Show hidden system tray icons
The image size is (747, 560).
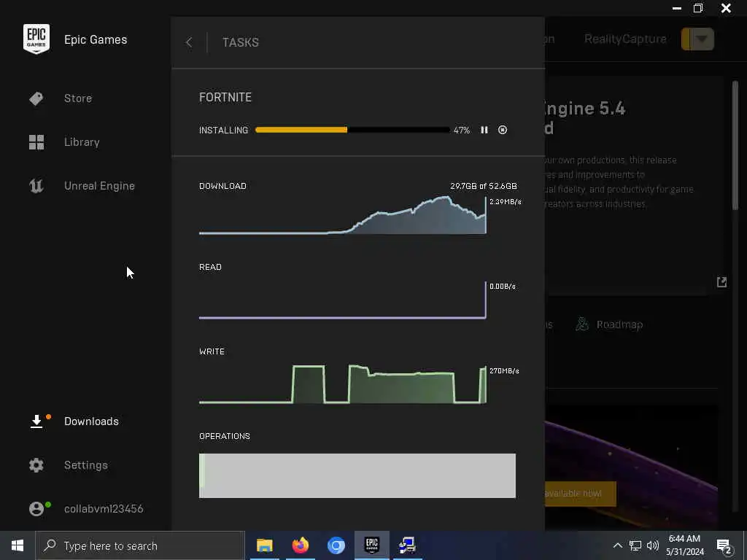point(617,545)
